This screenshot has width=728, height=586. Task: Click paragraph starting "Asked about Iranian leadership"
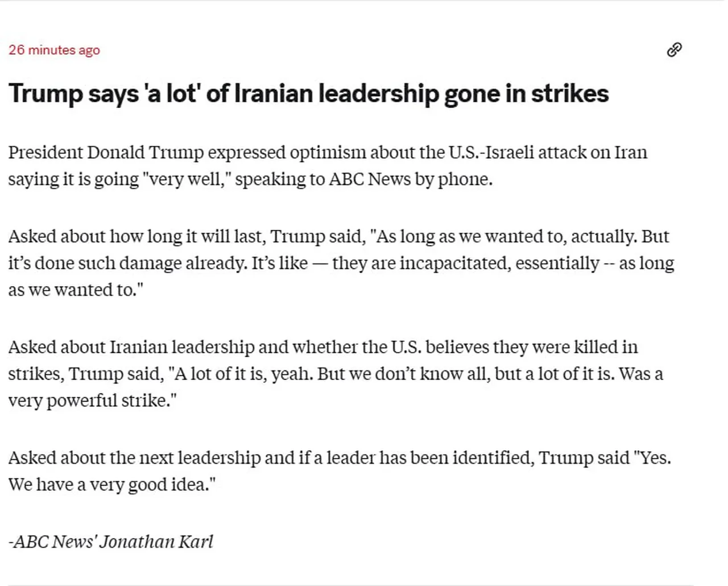[336, 374]
